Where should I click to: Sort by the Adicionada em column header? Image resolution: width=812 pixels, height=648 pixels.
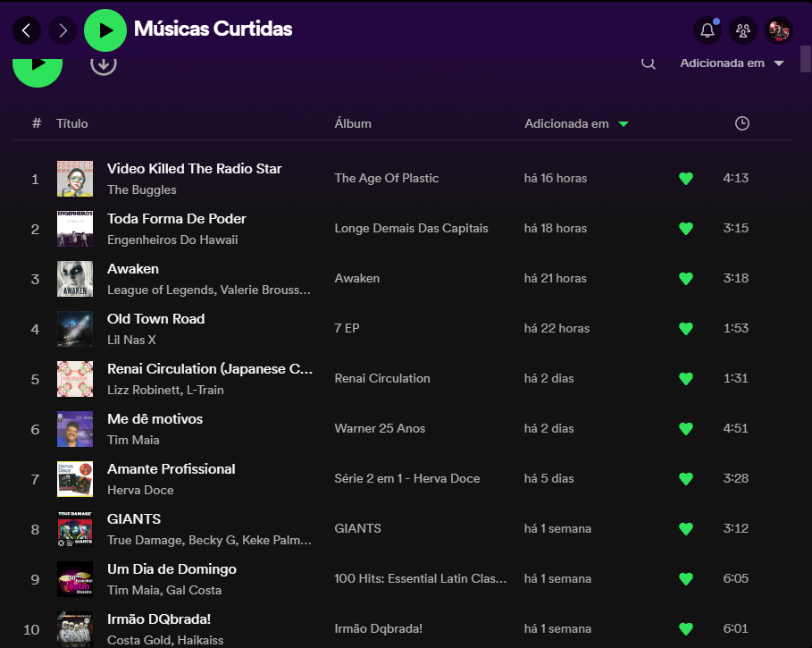point(576,124)
